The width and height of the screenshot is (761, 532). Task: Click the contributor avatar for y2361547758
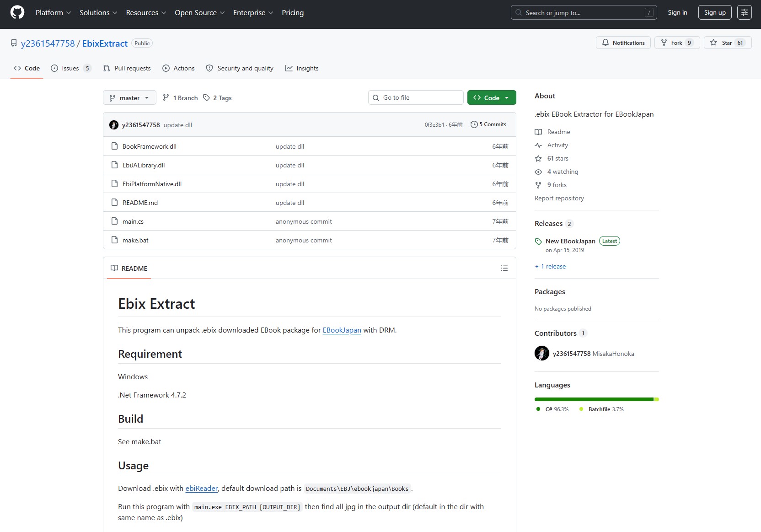coord(542,354)
